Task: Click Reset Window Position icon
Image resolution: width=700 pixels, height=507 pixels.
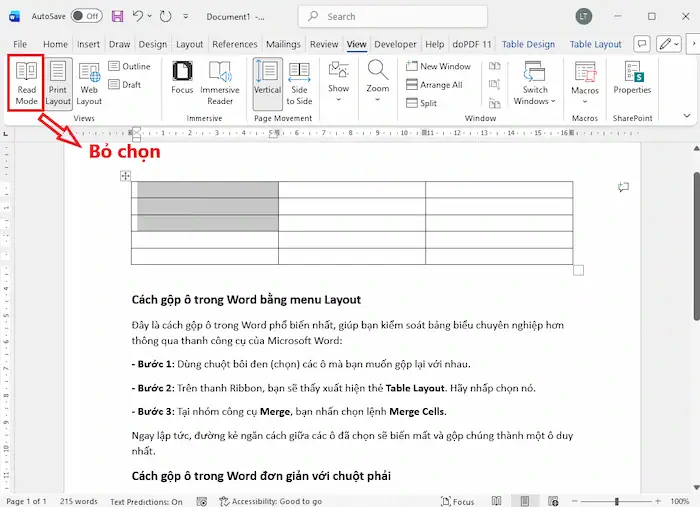Action: (494, 103)
